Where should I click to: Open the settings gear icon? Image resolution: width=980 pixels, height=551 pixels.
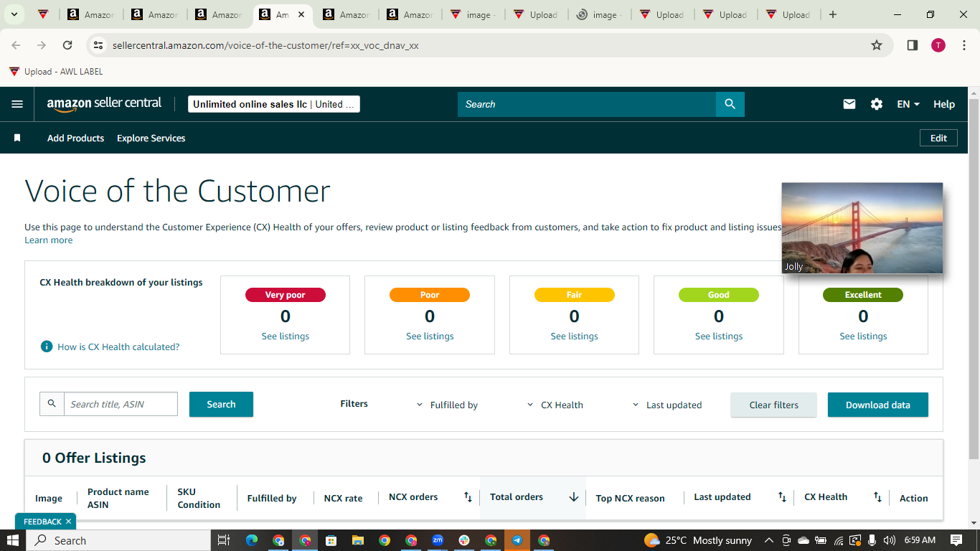(x=877, y=104)
